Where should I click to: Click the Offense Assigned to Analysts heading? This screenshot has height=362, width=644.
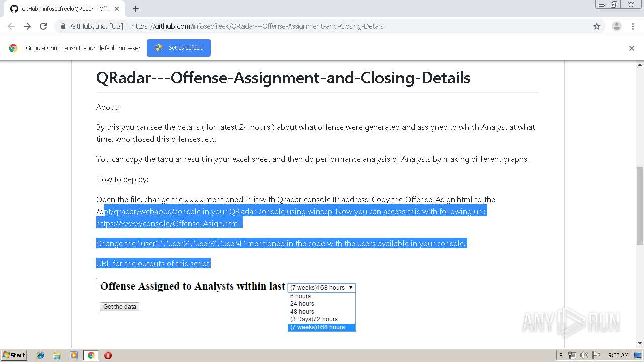(193, 286)
